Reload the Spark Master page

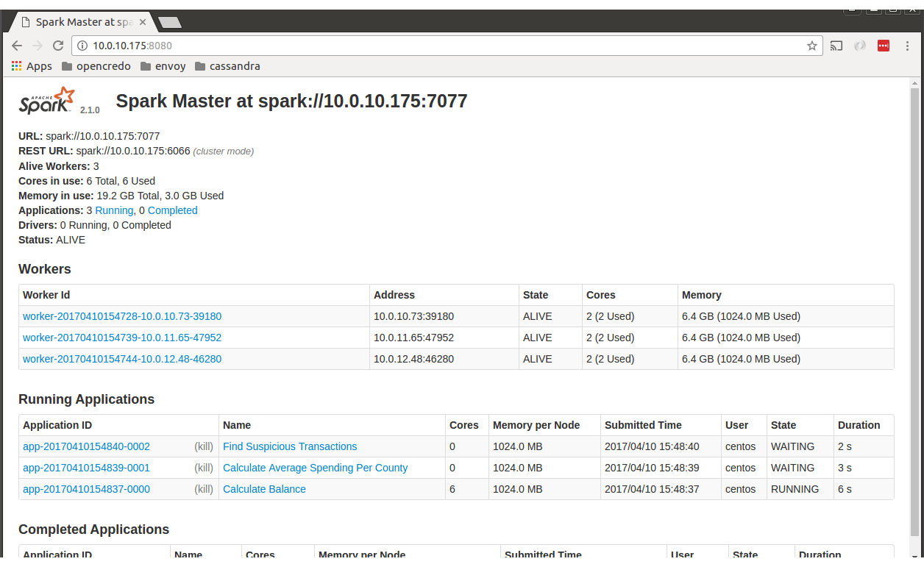click(58, 46)
